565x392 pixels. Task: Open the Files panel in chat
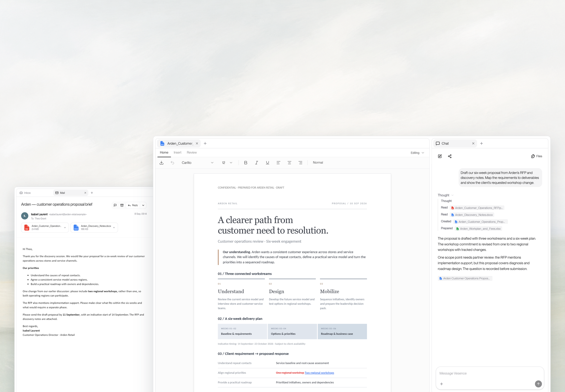tap(536, 156)
